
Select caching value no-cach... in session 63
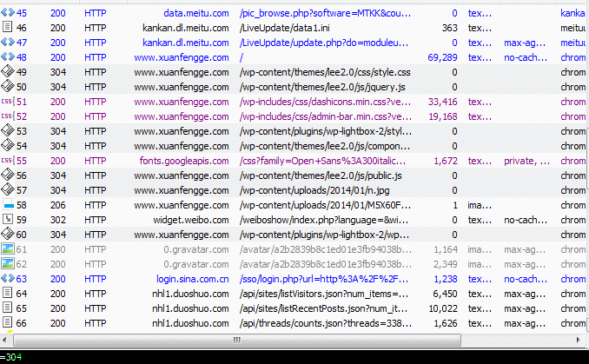tap(526, 279)
